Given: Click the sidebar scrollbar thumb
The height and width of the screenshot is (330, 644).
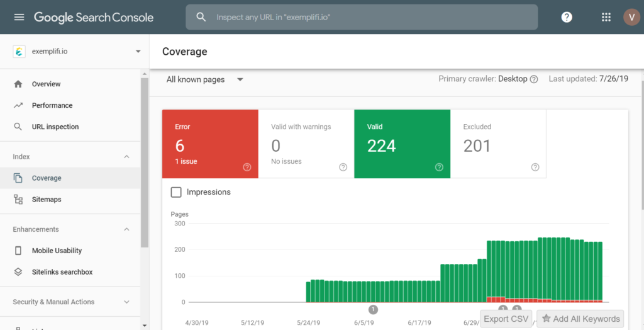Looking at the screenshot, I should tap(144, 162).
